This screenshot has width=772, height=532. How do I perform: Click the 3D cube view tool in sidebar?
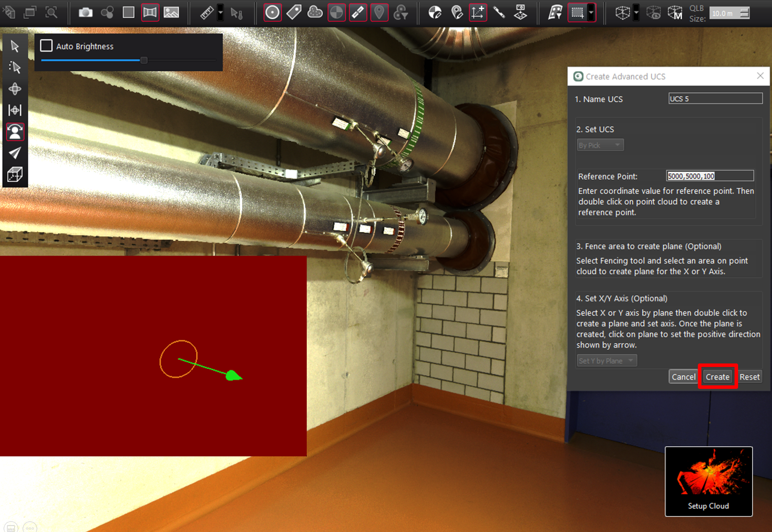(x=14, y=175)
